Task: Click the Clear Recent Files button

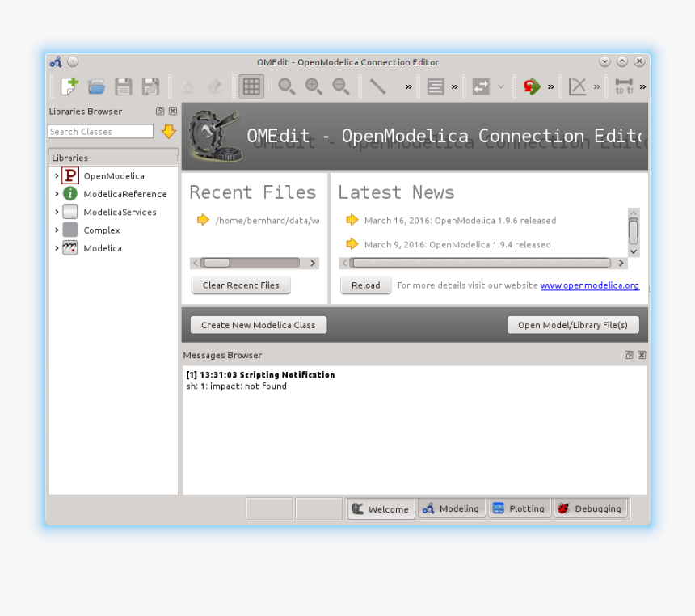Action: pyautogui.click(x=241, y=285)
